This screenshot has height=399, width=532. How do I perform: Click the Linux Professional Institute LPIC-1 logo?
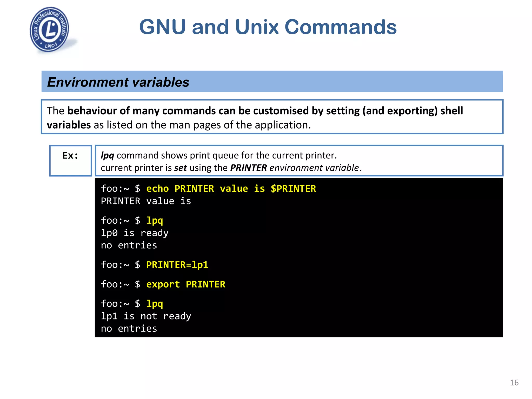click(49, 30)
